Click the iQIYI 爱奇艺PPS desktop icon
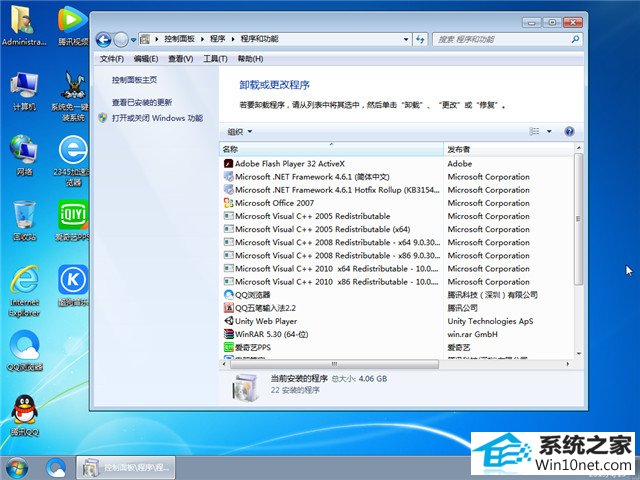This screenshot has width=640, height=480. tap(73, 220)
